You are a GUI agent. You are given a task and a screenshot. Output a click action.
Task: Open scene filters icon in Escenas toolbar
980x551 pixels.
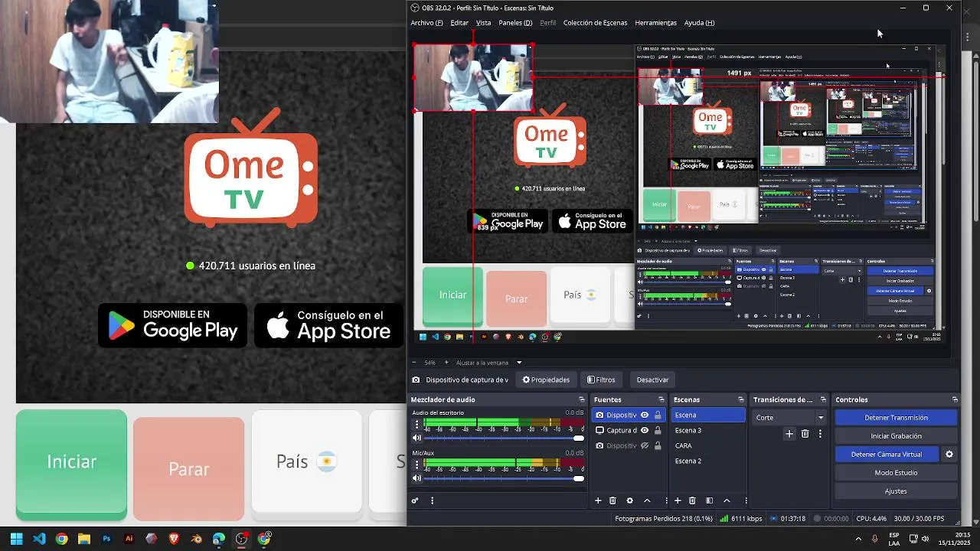click(709, 500)
